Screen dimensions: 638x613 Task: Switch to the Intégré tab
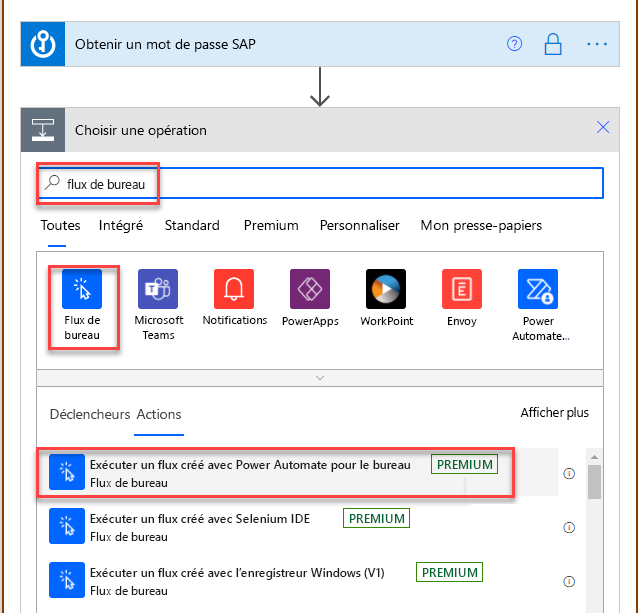[121, 225]
